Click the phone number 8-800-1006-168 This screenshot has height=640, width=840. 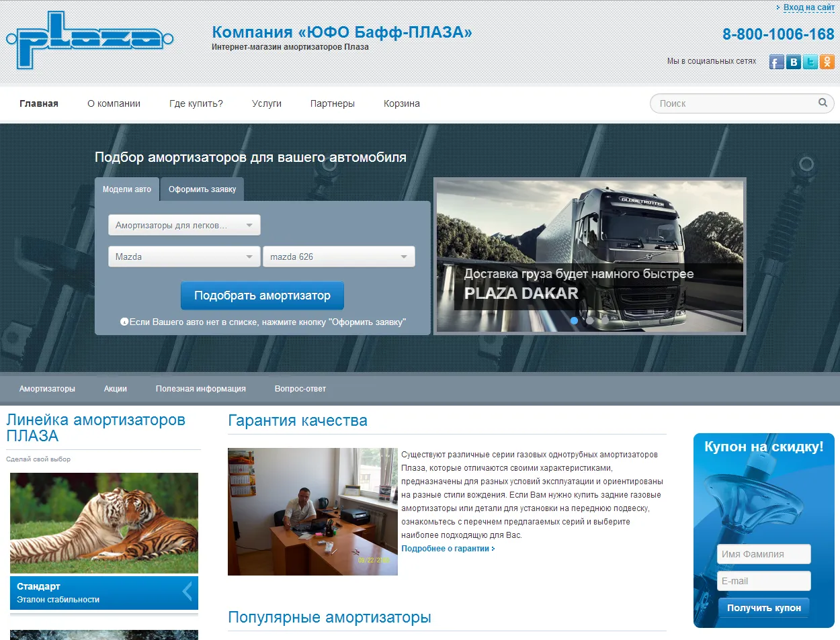coord(778,34)
